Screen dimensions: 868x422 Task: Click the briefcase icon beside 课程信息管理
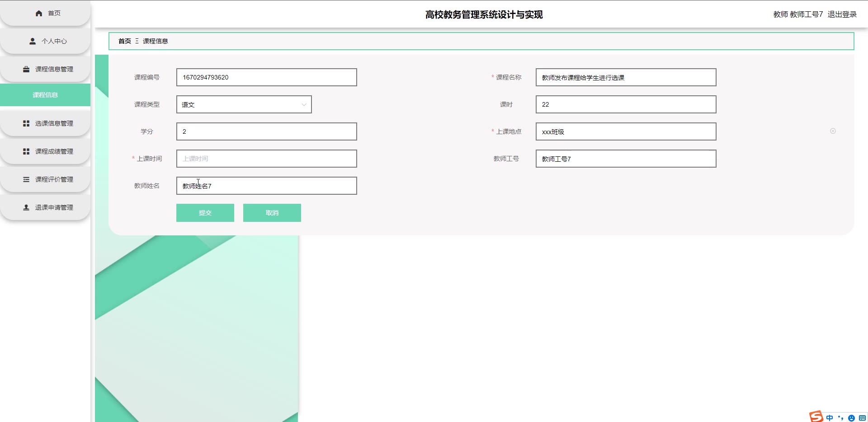[26, 69]
